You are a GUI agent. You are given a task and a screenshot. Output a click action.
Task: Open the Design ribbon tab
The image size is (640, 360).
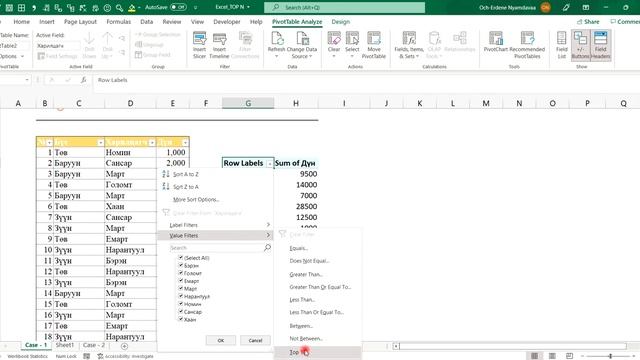tap(340, 22)
